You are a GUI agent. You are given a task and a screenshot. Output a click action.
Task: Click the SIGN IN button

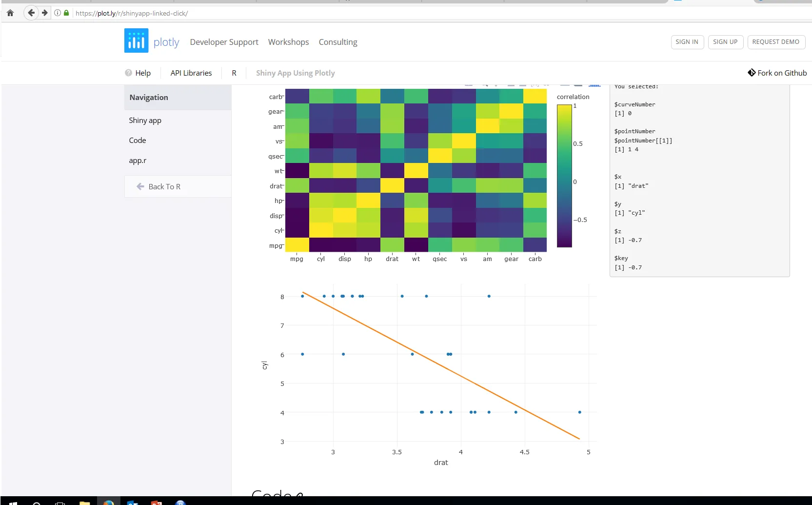(x=687, y=42)
